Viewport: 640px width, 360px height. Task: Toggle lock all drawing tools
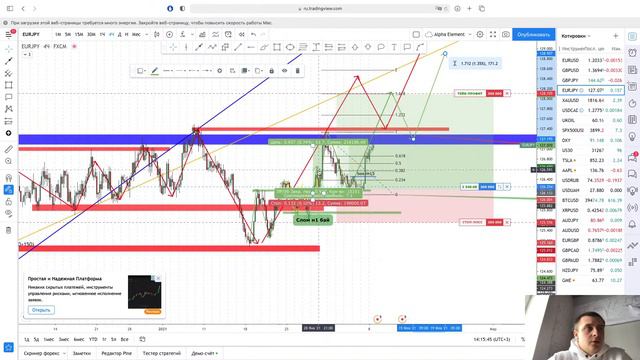pyautogui.click(x=9, y=202)
